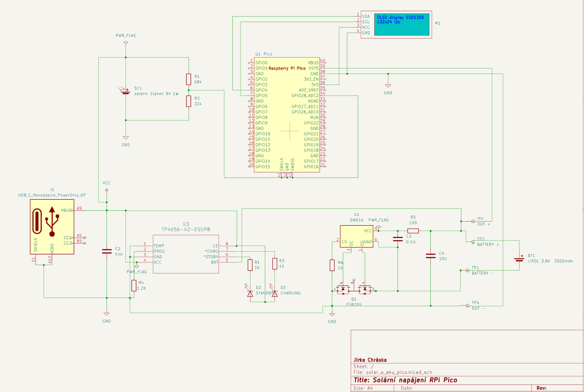Select the TP4056 charger IC U3
Image resolution: width=584 pixels, height=392 pixels.
click(x=186, y=254)
